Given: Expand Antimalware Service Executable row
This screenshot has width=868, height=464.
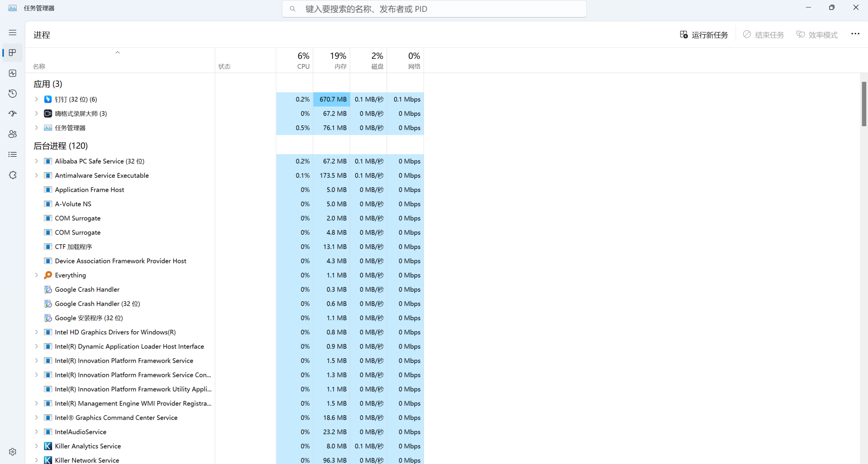Looking at the screenshot, I should [36, 175].
